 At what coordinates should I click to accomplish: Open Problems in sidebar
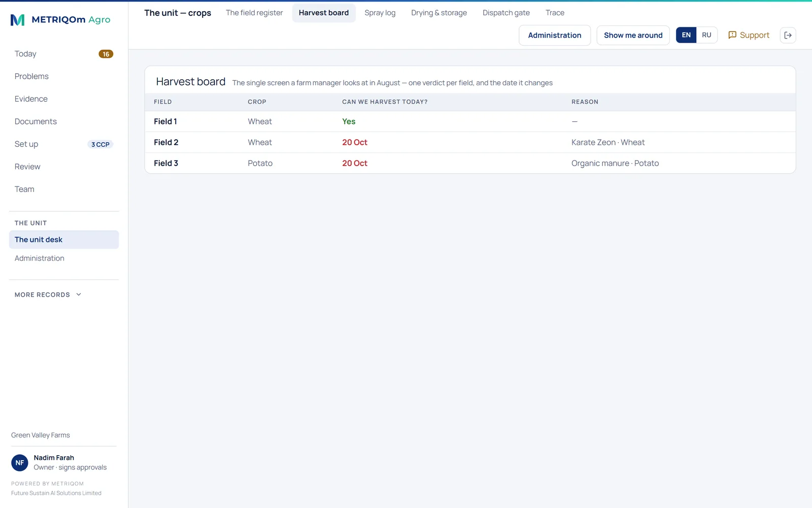pos(64,76)
